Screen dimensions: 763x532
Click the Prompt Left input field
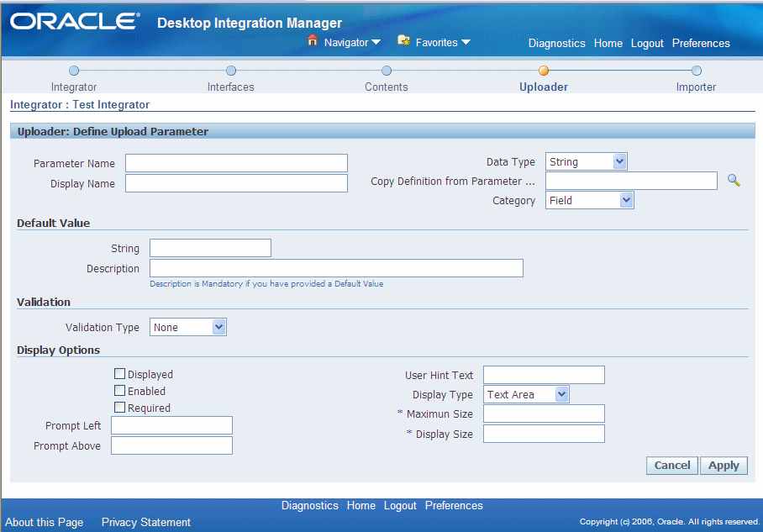[x=171, y=425]
